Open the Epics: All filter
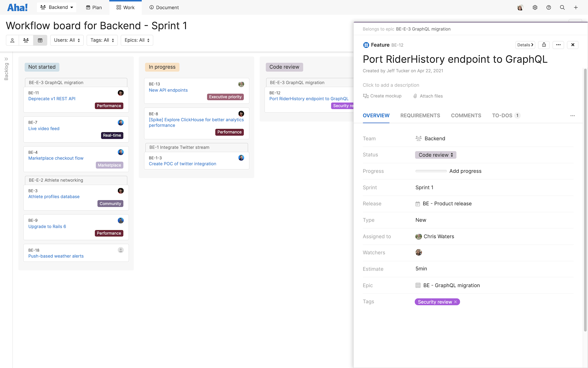 coord(137,40)
